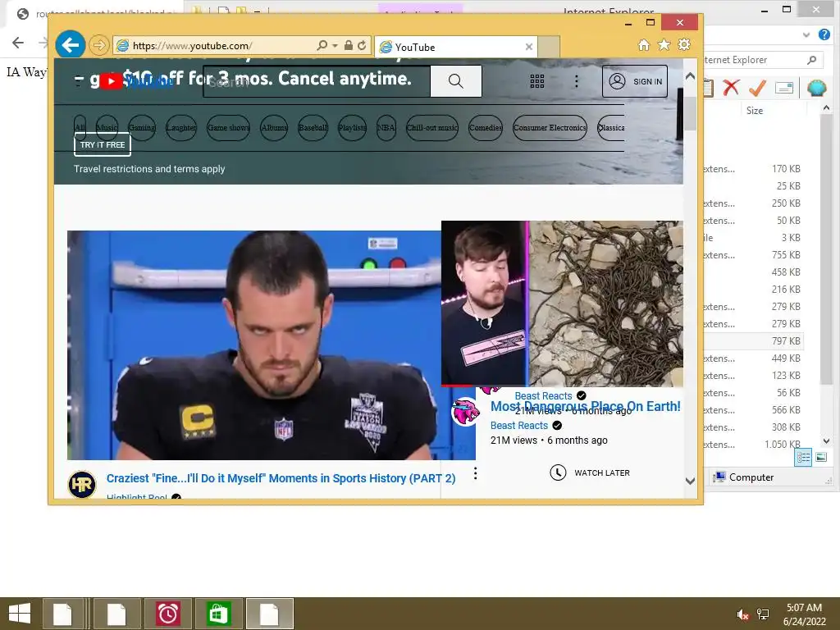
Task: Open YouTube settings three-dot menu
Action: 577,81
